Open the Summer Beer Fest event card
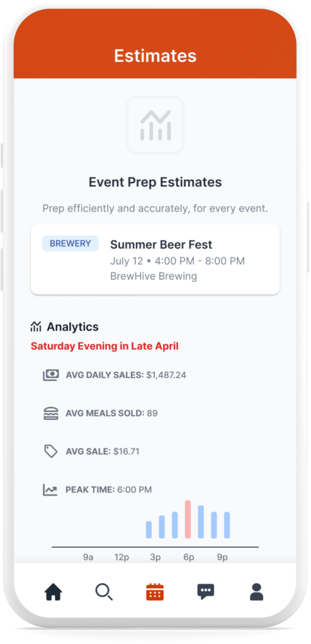 pyautogui.click(x=155, y=260)
